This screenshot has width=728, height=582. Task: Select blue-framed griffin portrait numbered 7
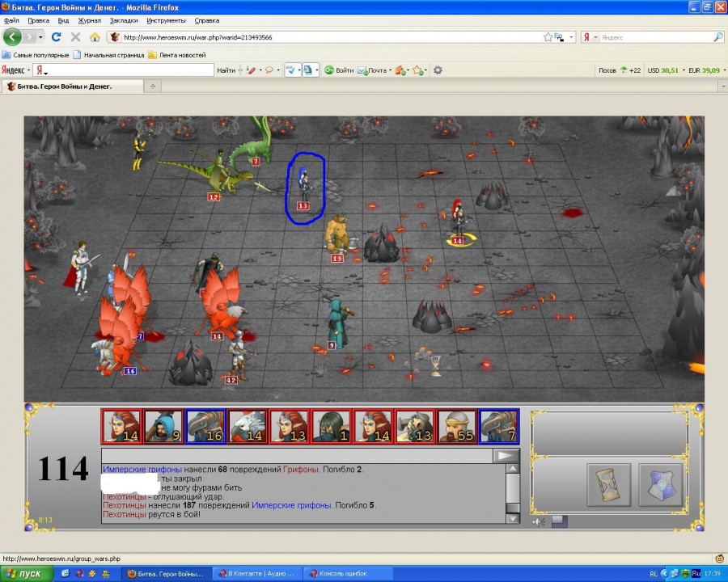tap(498, 426)
